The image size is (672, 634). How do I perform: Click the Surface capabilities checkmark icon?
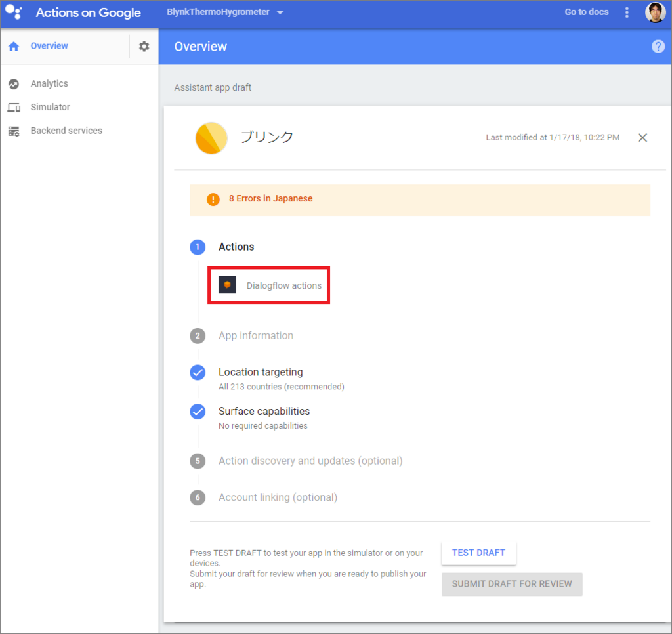tap(198, 412)
